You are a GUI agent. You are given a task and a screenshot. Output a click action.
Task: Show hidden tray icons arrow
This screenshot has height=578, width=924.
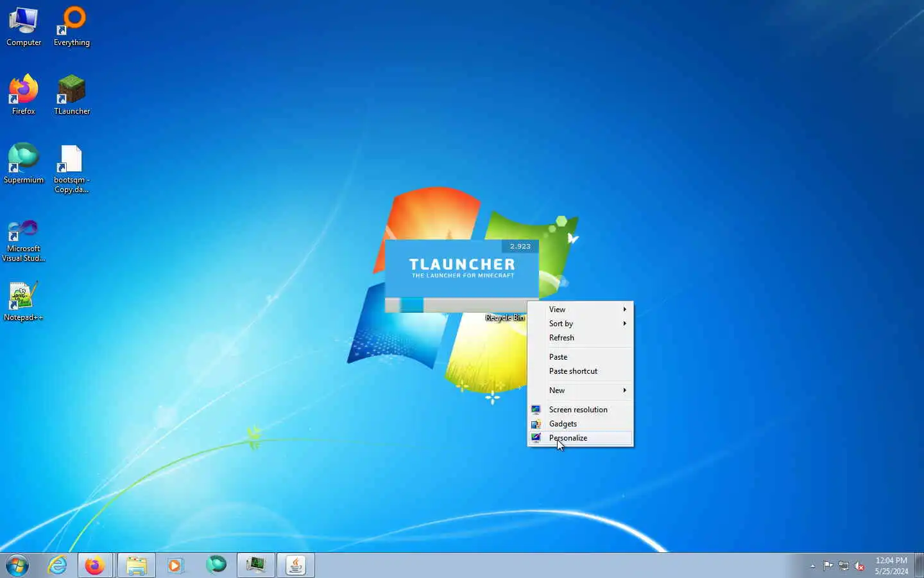[x=812, y=566]
